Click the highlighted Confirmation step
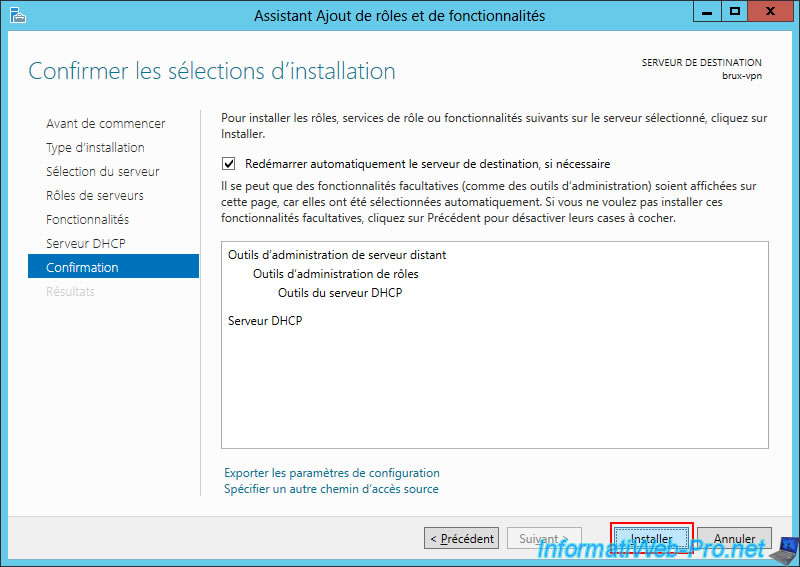800x567 pixels. click(x=83, y=268)
